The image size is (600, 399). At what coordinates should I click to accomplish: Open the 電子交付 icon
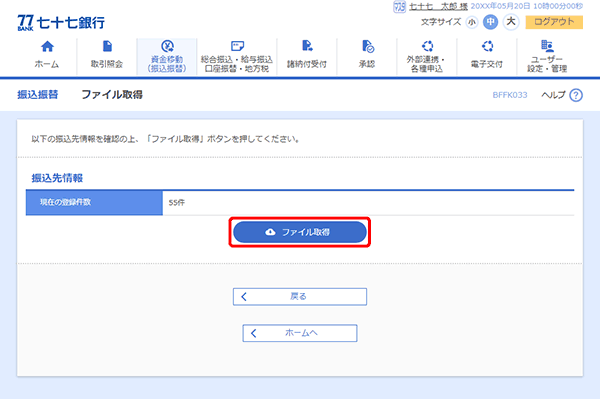point(487,46)
